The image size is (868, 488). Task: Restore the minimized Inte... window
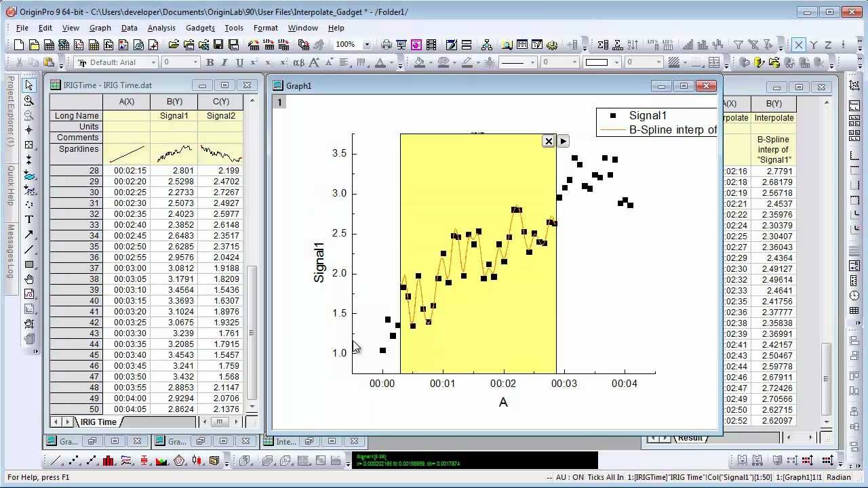(309, 441)
